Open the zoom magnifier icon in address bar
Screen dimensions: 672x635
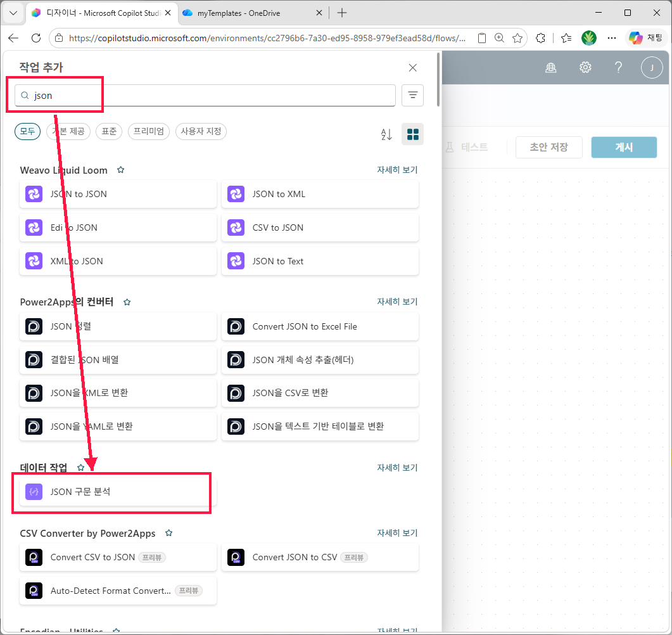click(x=499, y=38)
